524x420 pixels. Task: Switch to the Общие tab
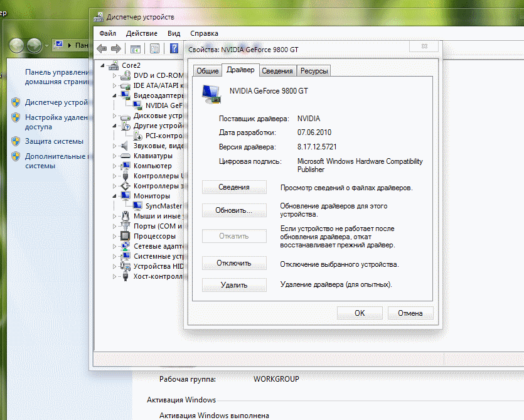[207, 71]
